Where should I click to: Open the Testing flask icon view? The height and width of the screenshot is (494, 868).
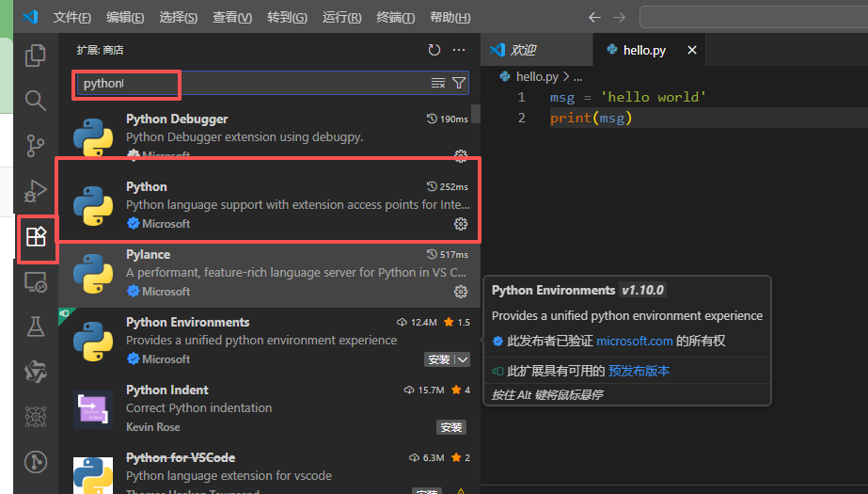coord(36,327)
